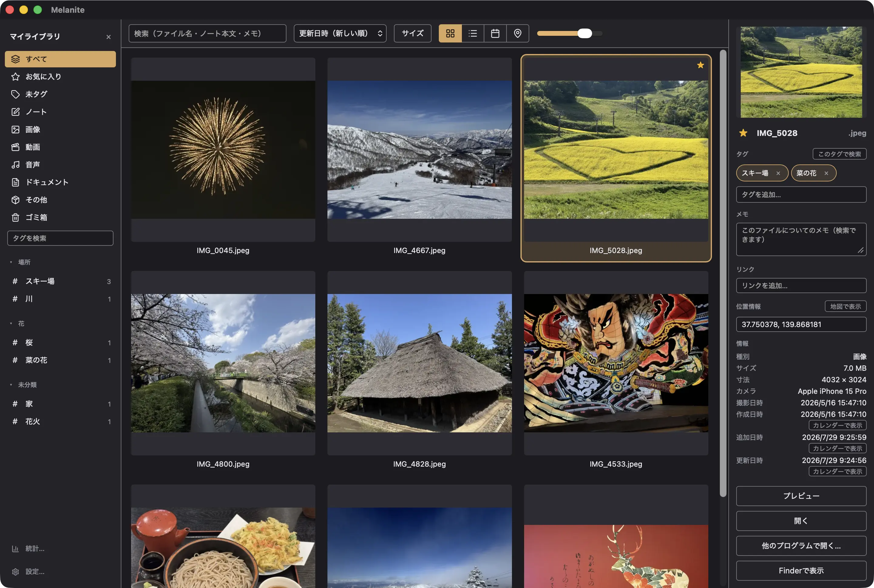The image size is (874, 588).
Task: Show 未タグ untagged items
Action: 60,94
